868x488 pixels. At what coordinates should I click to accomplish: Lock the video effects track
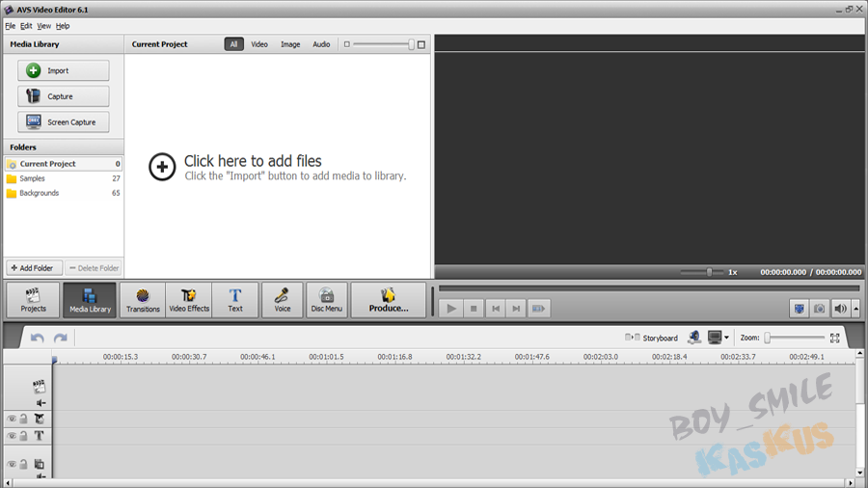[x=24, y=419]
